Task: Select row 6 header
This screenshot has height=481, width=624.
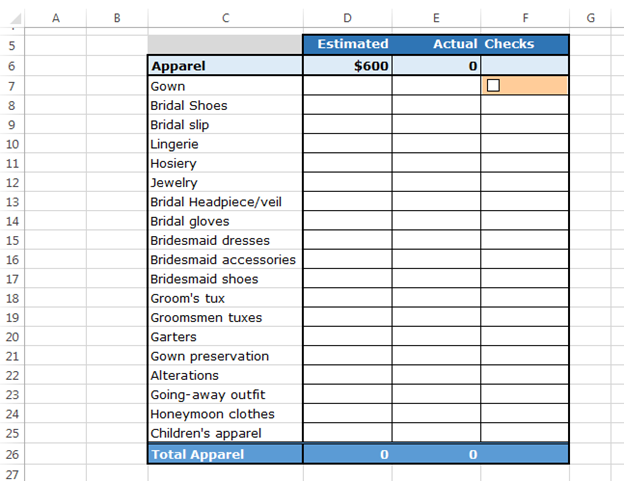Action: click(12, 66)
